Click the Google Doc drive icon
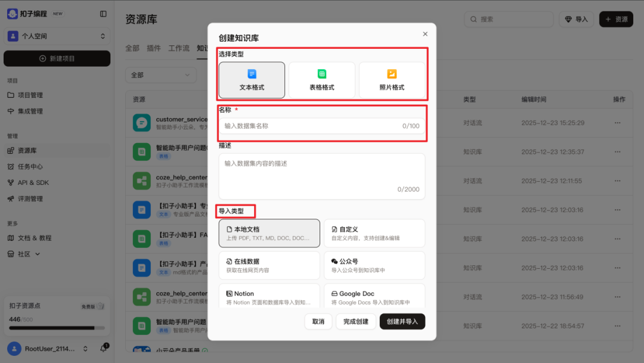Viewport: 644px width, 363px height. (335, 294)
